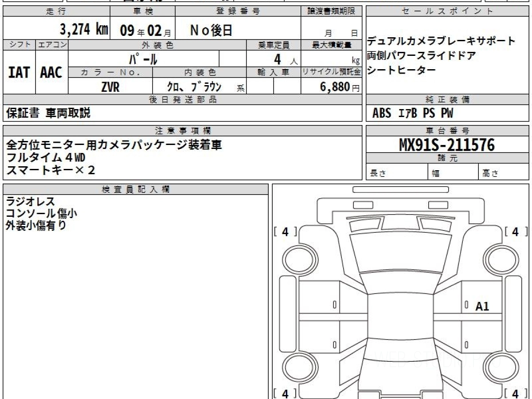Image resolution: width=532 pixels, height=399 pixels.
Task: Select the exterior color value "パール"
Action: point(143,59)
